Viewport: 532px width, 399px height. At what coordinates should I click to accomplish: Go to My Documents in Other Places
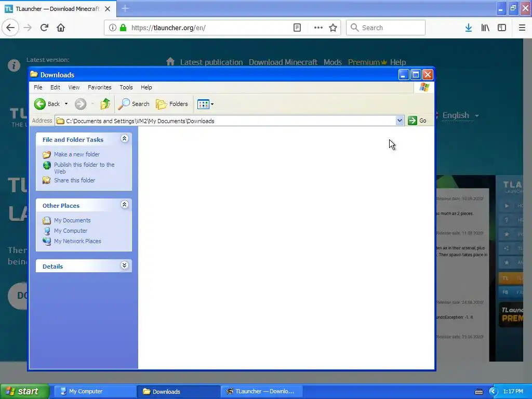[x=72, y=220]
